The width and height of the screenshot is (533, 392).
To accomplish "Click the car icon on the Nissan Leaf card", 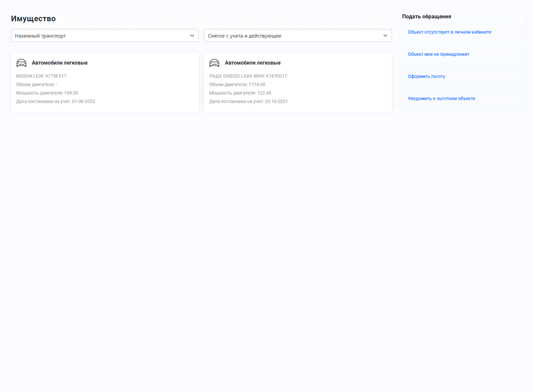I will coord(21,63).
